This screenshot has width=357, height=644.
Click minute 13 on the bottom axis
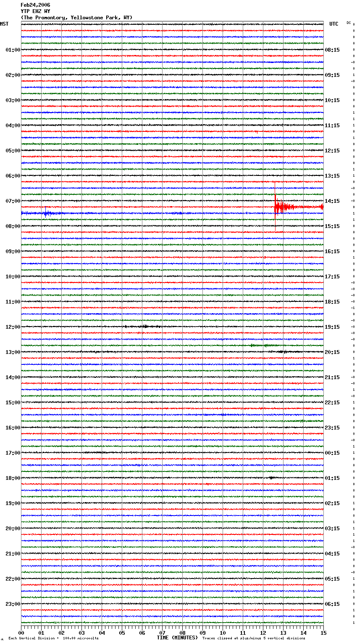coord(283,633)
